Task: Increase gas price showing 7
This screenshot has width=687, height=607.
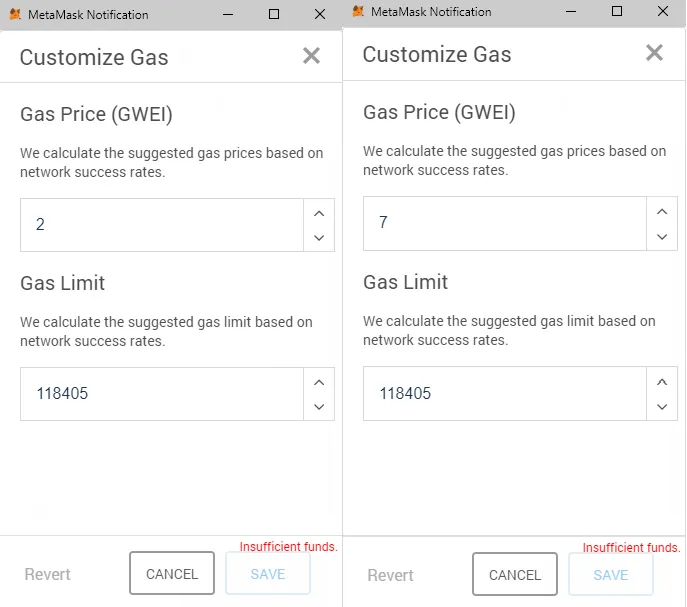Action: click(662, 212)
